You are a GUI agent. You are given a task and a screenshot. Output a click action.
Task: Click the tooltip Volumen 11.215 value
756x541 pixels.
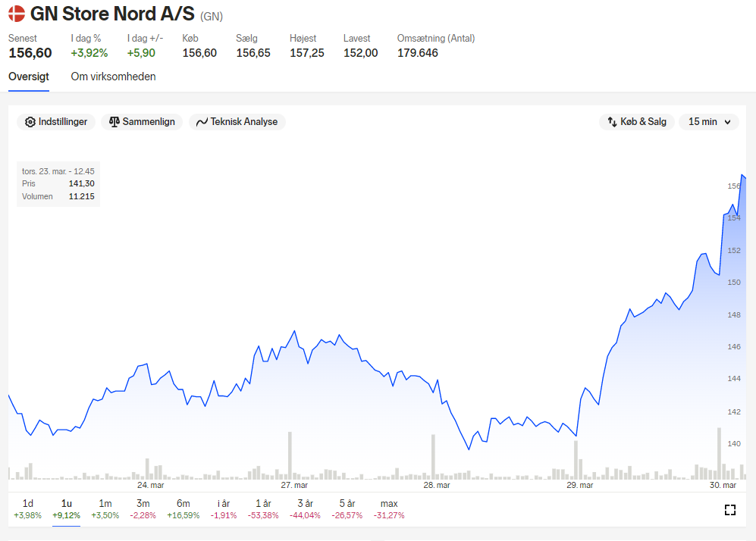pos(81,196)
